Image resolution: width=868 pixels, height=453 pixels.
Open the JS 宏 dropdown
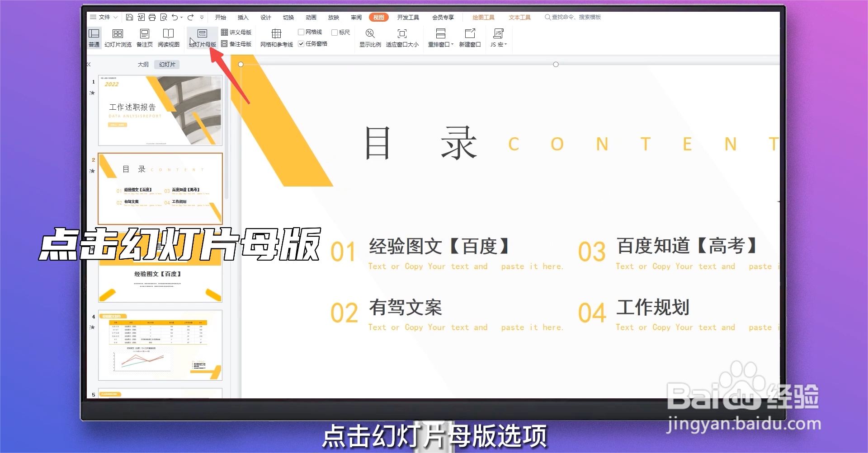499,38
